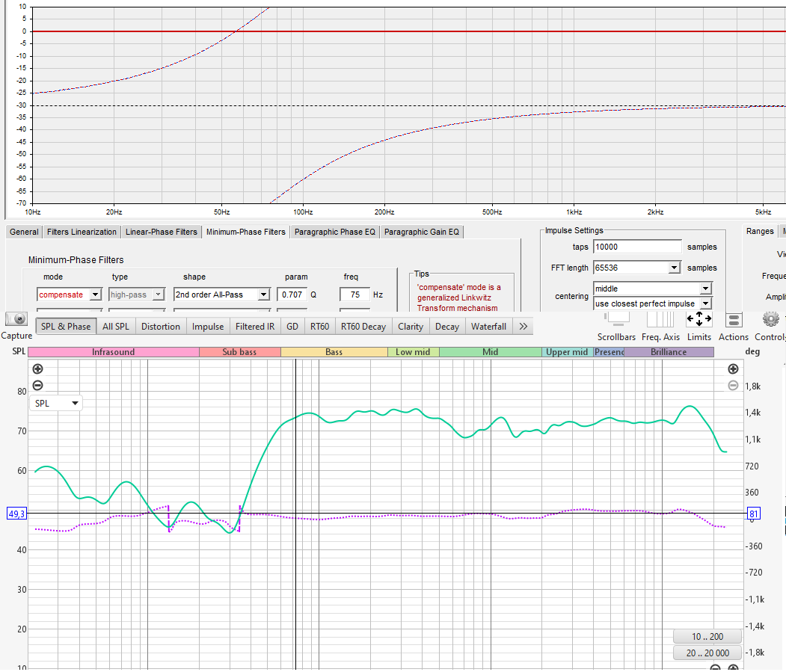
Task: Click the Freq. Axis icon
Action: point(660,320)
